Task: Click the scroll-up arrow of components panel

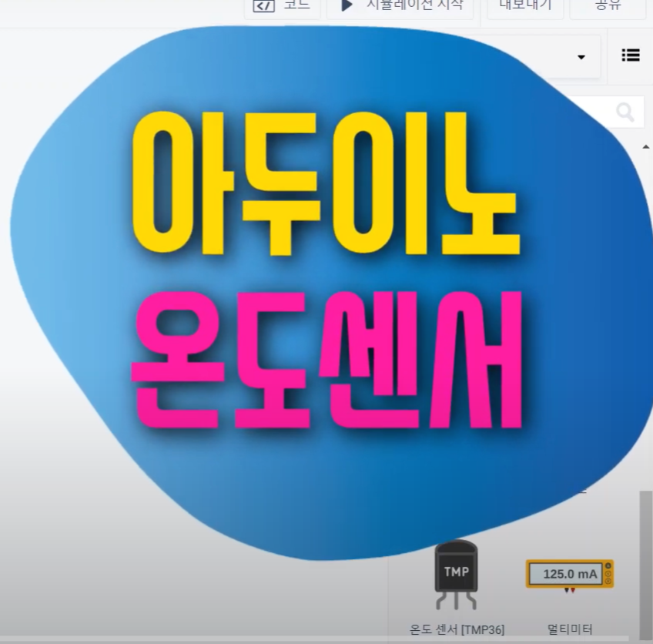Action: pyautogui.click(x=646, y=146)
